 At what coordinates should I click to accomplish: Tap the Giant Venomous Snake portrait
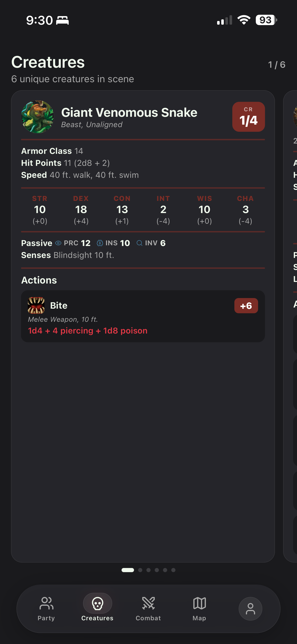38,117
